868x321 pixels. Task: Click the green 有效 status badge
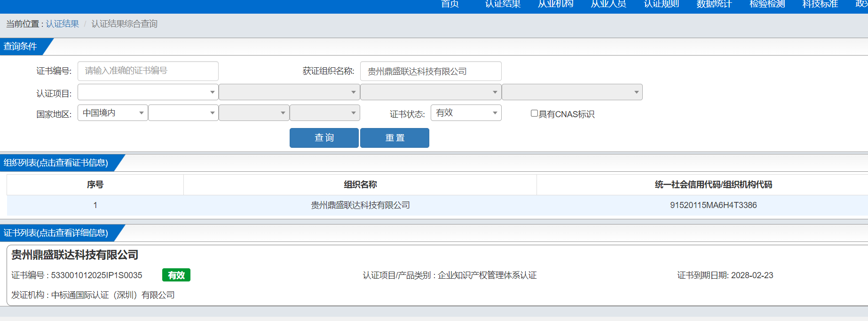176,275
